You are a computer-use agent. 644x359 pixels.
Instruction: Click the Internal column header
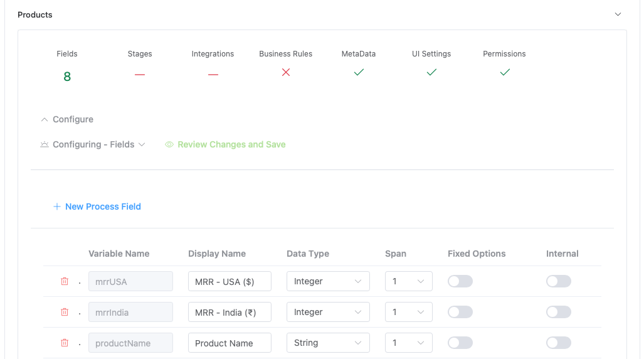click(562, 254)
